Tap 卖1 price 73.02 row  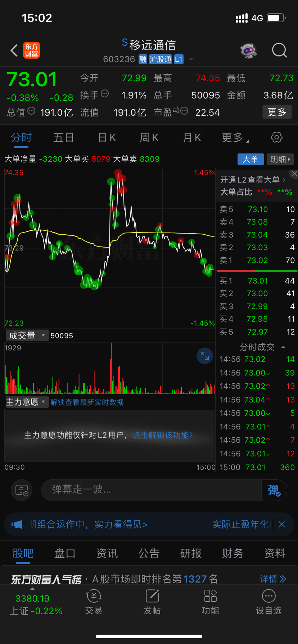tap(257, 260)
